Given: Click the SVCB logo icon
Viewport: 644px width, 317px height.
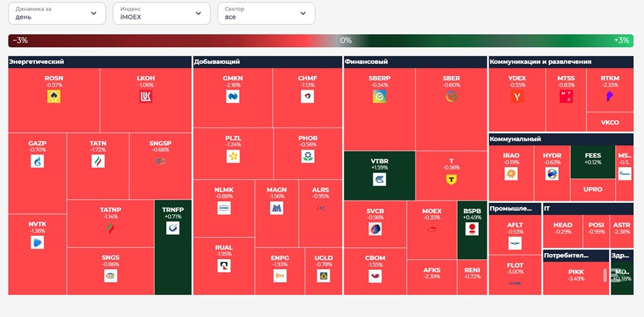Looking at the screenshot, I should coord(375,229).
